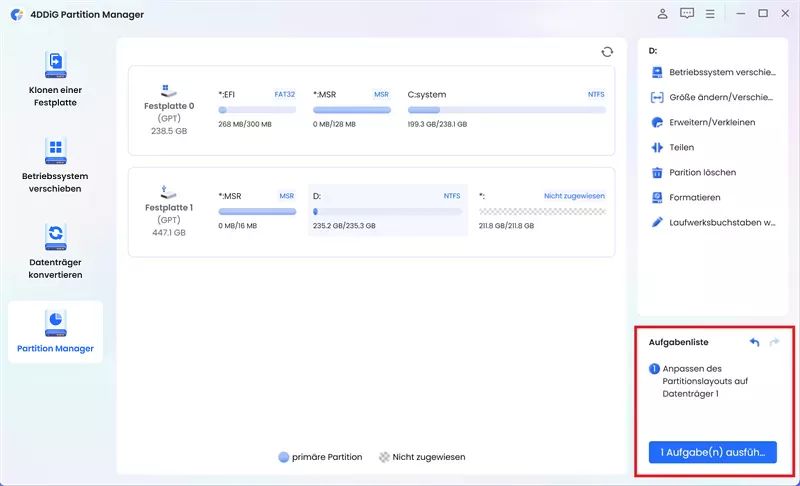Click the unallocated 211.8 GB hatched bar
The image size is (800, 486).
[542, 211]
